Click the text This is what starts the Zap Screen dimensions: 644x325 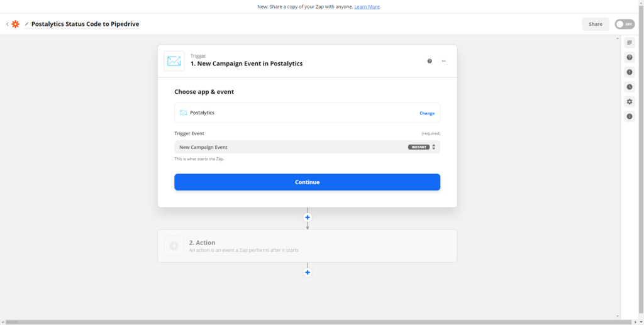coord(199,159)
